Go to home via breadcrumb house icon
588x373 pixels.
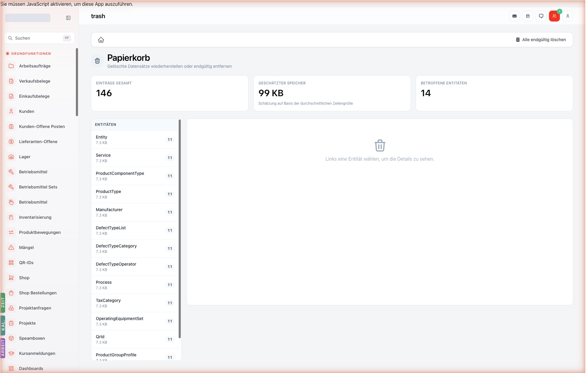pyautogui.click(x=101, y=40)
